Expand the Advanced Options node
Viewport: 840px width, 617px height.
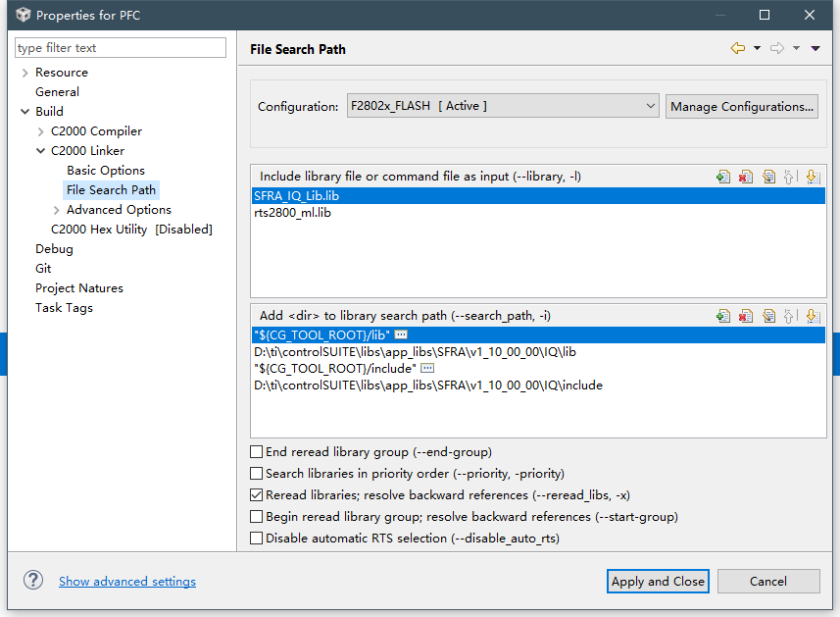(56, 210)
